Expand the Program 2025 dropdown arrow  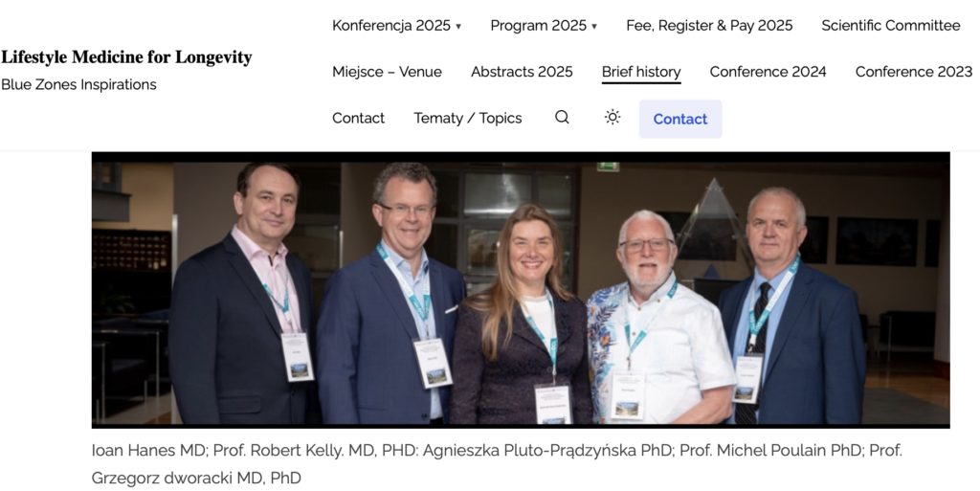tap(593, 26)
